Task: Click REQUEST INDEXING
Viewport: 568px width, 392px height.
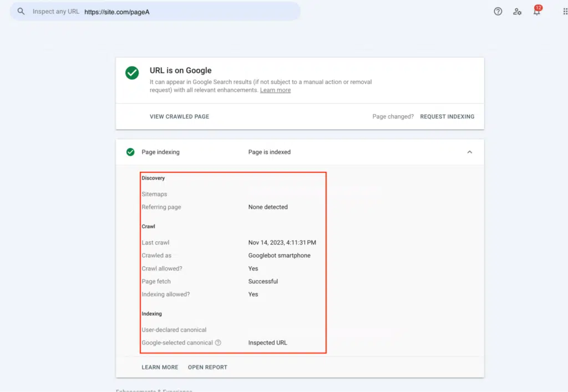Action: pyautogui.click(x=447, y=116)
